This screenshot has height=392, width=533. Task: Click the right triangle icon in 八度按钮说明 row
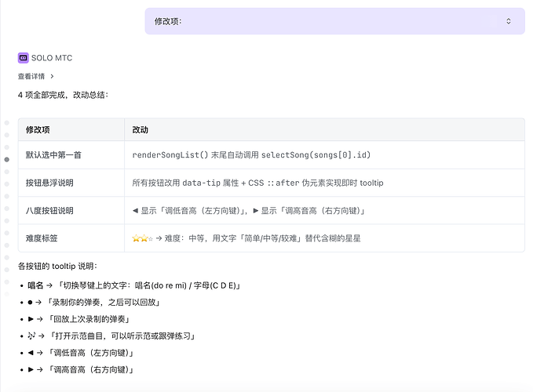click(x=256, y=211)
